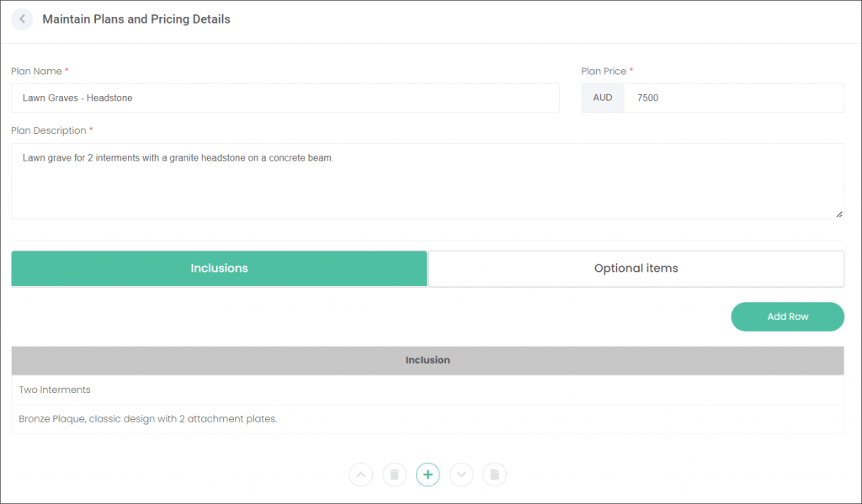Click the Plan Description text area

[428, 182]
